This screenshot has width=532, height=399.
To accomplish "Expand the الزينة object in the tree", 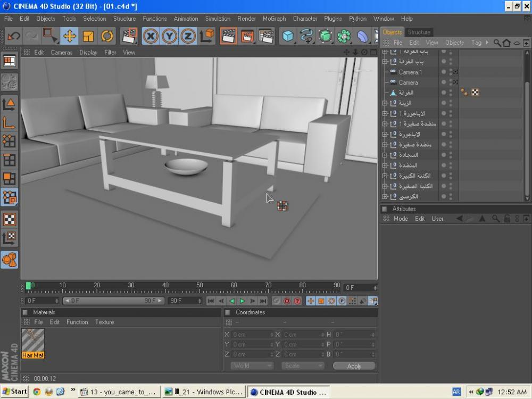I will click(385, 103).
